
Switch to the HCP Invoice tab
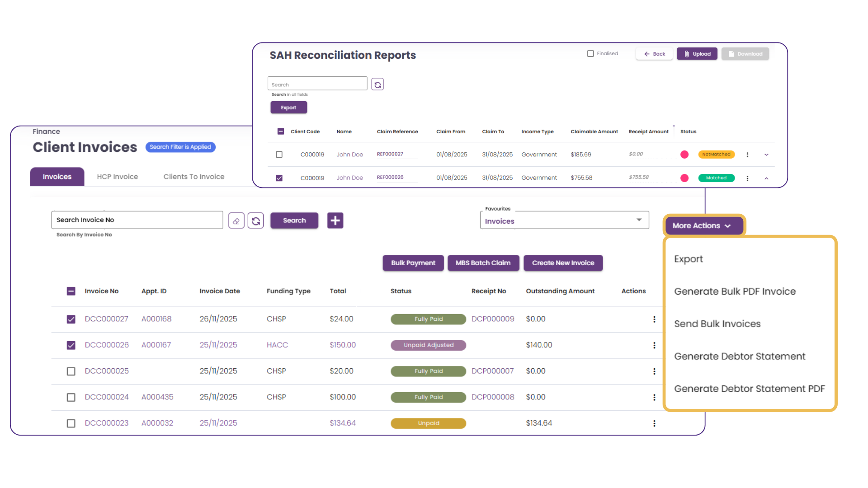pos(117,177)
